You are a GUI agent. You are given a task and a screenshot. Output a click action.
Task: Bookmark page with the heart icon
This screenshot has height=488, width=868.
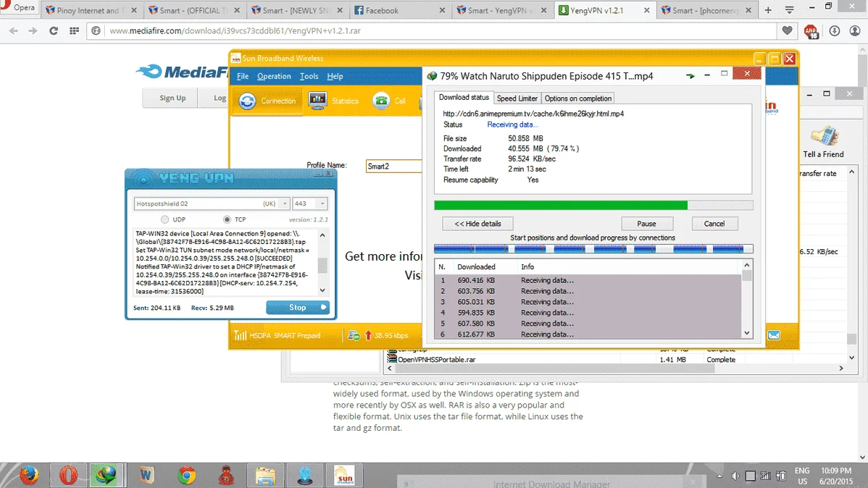(787, 31)
